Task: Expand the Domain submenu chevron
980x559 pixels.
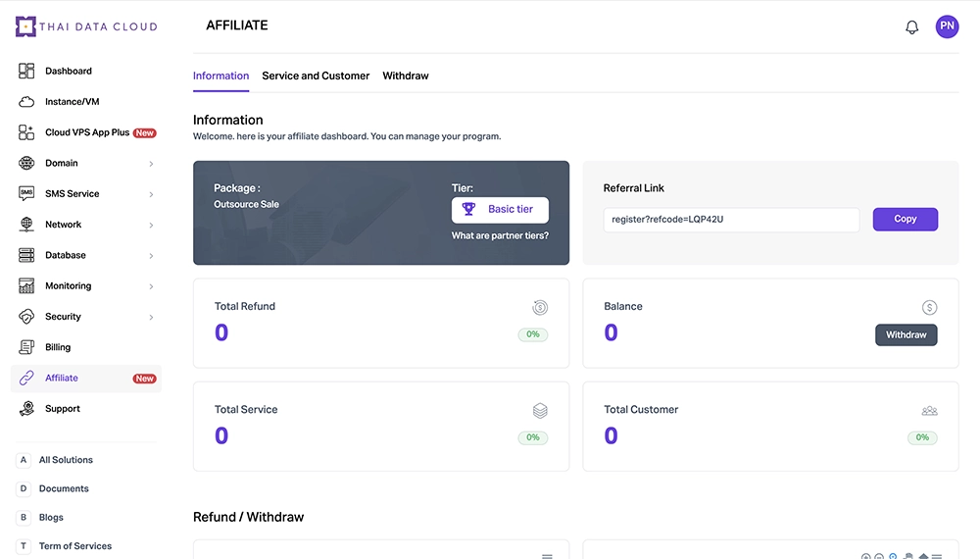Action: pos(151,163)
